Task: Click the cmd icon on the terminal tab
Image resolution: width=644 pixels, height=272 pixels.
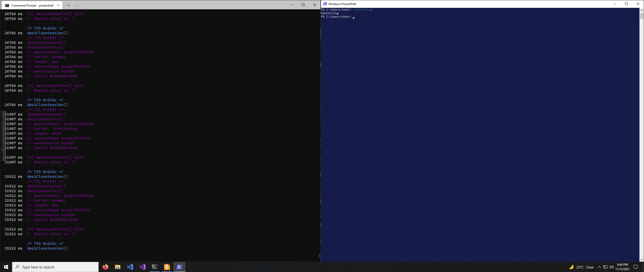Action: [7, 5]
